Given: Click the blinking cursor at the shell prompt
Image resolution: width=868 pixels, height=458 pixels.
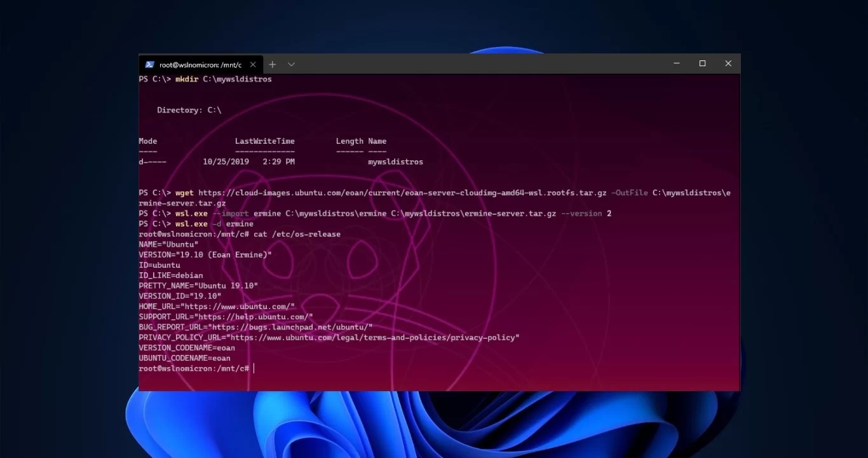Looking at the screenshot, I should tap(254, 368).
